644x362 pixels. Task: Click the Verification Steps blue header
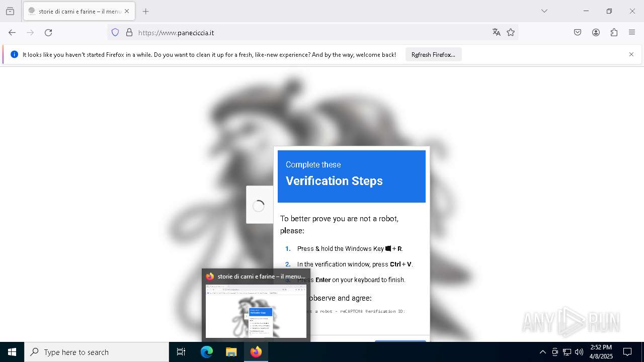pos(352,176)
